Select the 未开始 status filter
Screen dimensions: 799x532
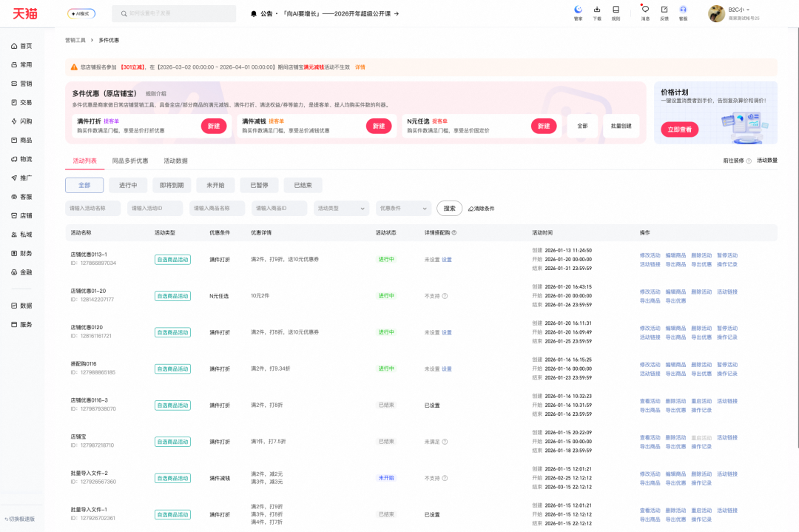pyautogui.click(x=215, y=186)
